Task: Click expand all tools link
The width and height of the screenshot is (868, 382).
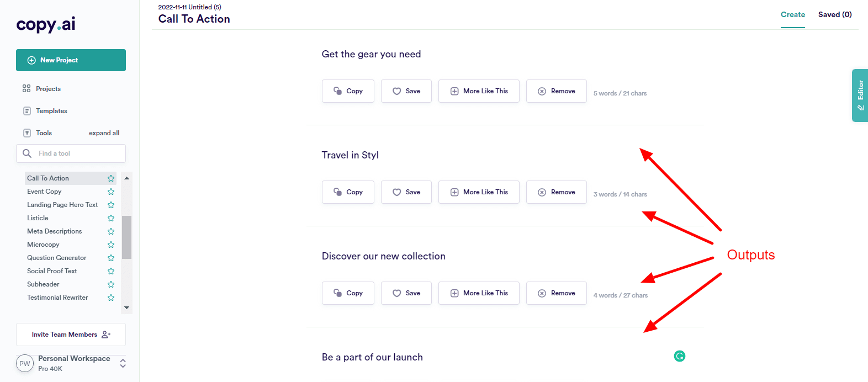Action: [x=104, y=133]
